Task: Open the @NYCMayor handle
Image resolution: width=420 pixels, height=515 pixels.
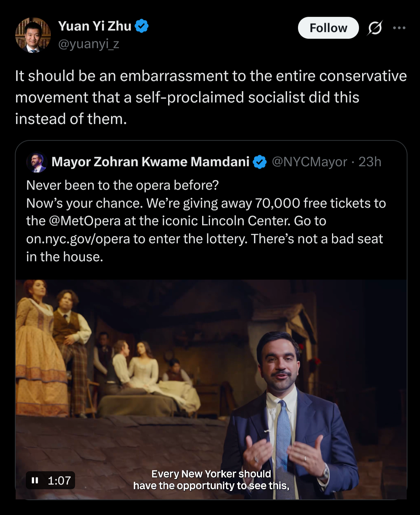Action: [309, 162]
